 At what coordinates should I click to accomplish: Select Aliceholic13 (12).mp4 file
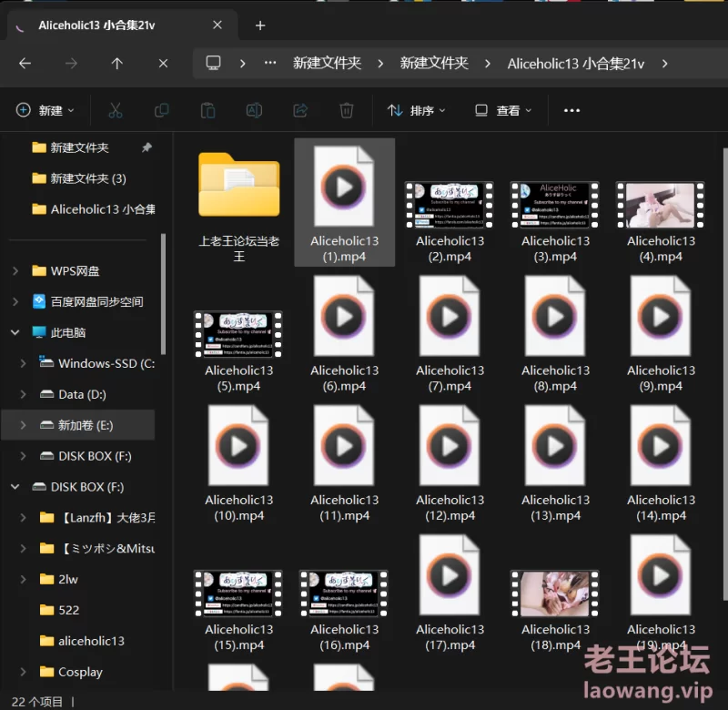[450, 464]
